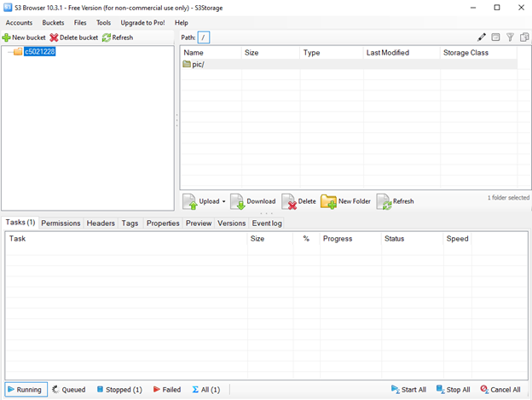Create a New Folder with folder icon
Viewport: 532px width, 400px height.
coord(328,201)
